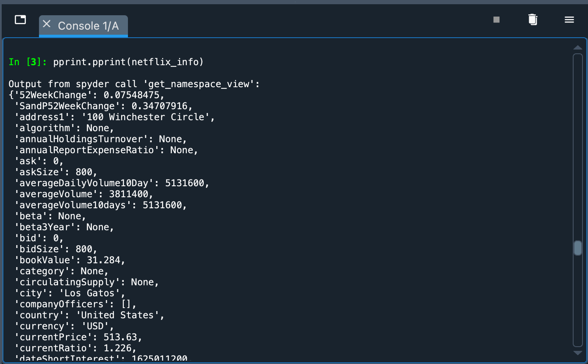Click the scrollbar thumb
588x364 pixels.
[578, 248]
